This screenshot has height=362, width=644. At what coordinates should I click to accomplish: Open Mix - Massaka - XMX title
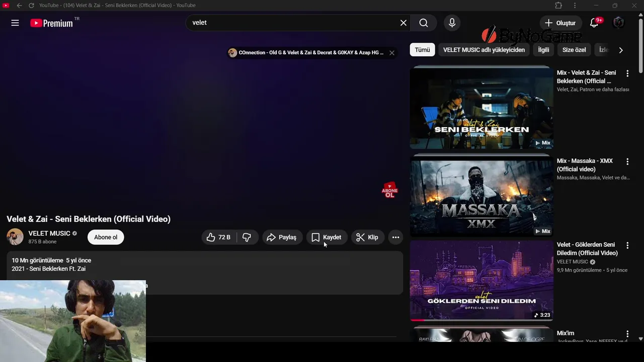(x=585, y=165)
